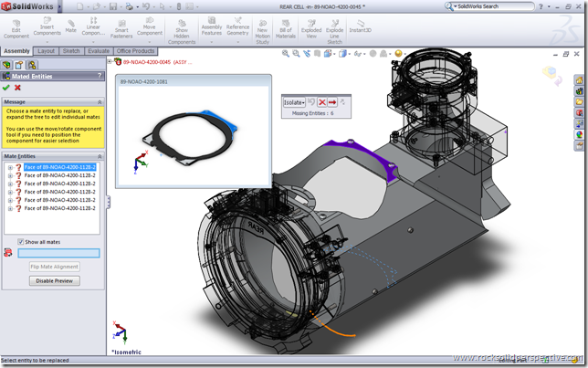
Task: Click the red arrow in Isolate popup
Action: coord(331,102)
